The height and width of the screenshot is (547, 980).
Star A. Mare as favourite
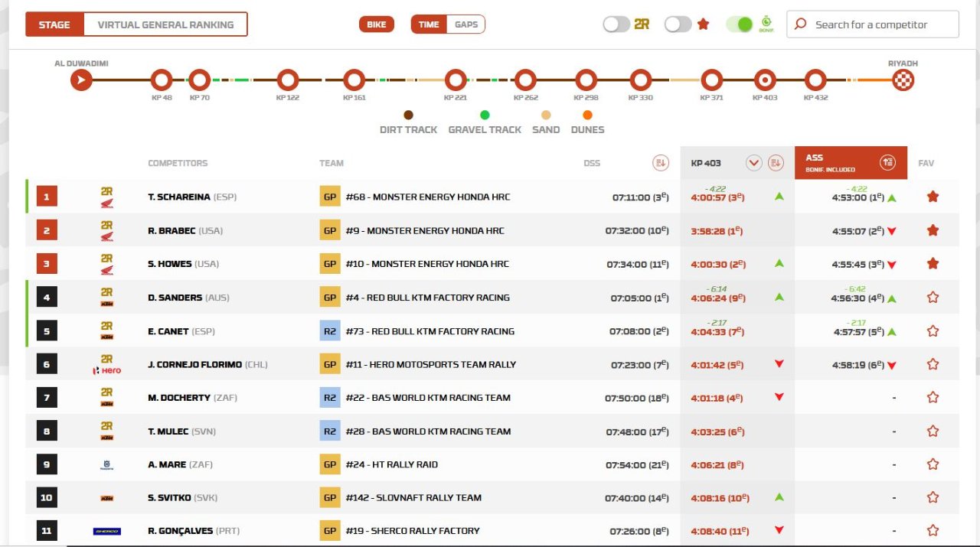pyautogui.click(x=933, y=464)
